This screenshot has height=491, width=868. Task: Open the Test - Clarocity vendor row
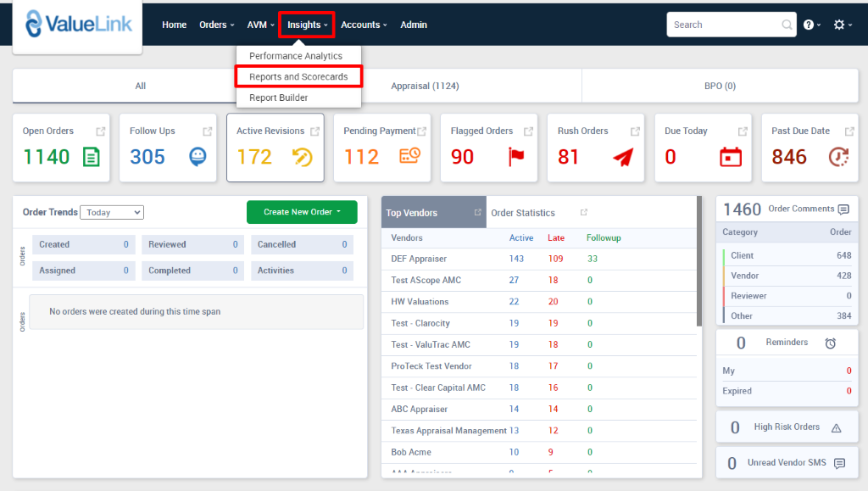pos(538,323)
